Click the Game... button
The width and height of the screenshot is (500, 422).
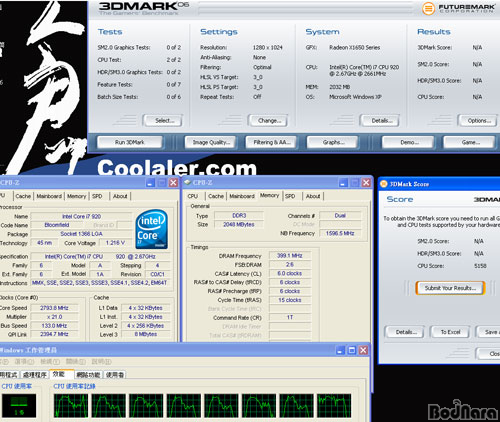469,142
